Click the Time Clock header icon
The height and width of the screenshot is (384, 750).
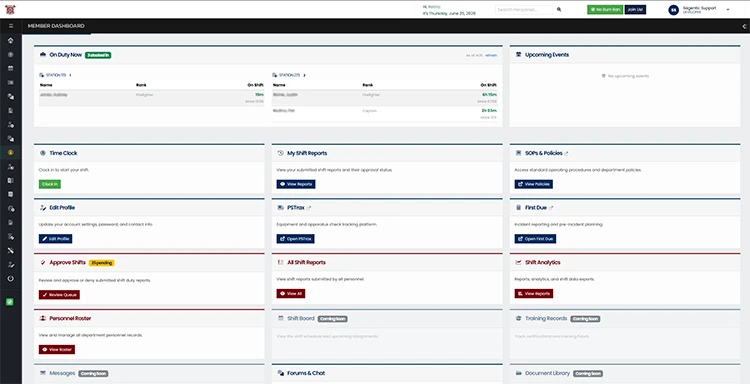tap(43, 154)
